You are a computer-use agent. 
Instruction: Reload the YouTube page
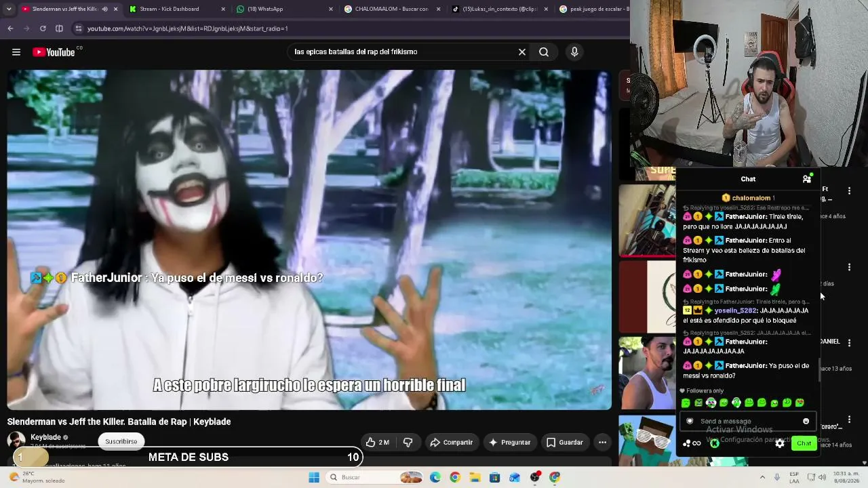(x=43, y=28)
